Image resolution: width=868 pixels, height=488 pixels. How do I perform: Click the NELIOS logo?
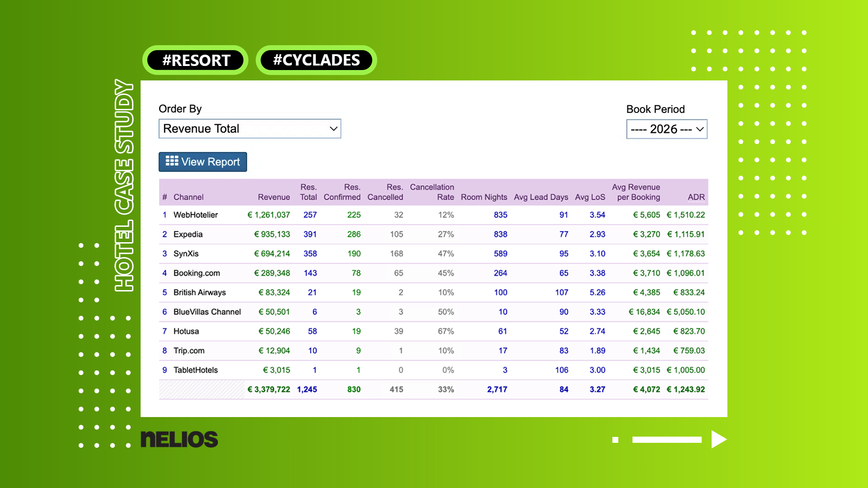coord(179,439)
